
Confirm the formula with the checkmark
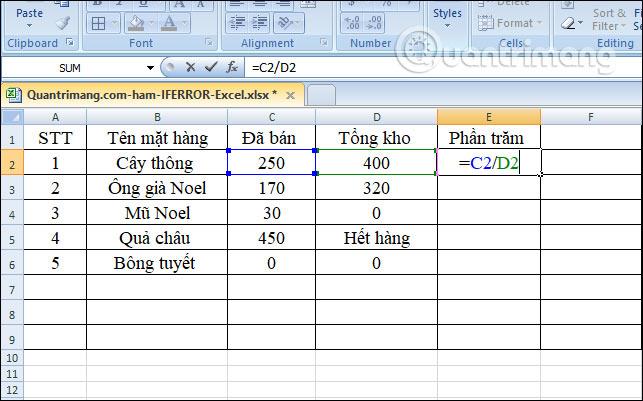tap(211, 67)
